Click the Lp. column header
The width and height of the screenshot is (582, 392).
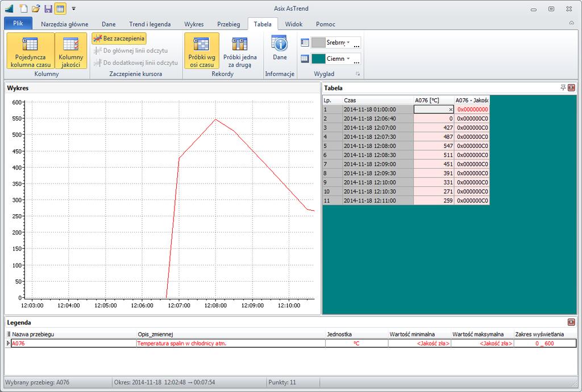click(x=332, y=100)
